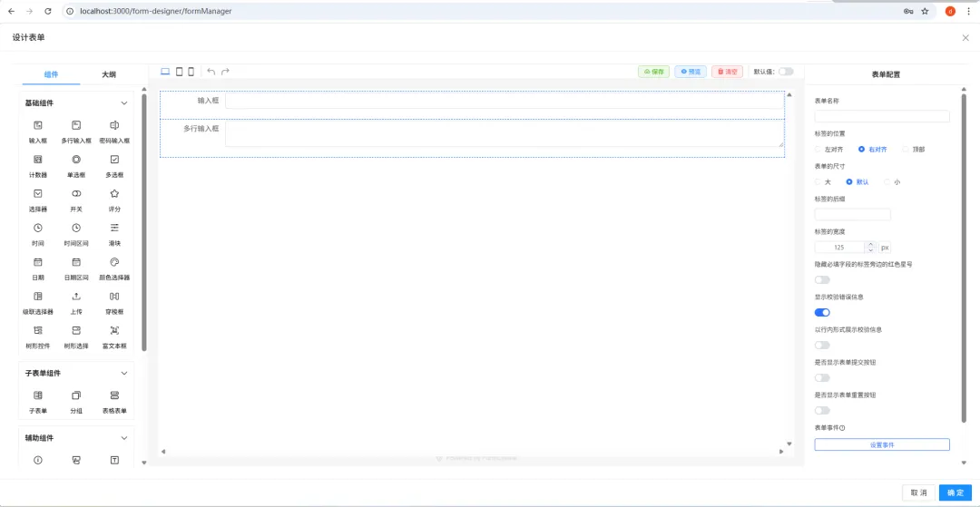Select the 分组 group component icon
Viewport: 980px width, 507px height.
(76, 395)
